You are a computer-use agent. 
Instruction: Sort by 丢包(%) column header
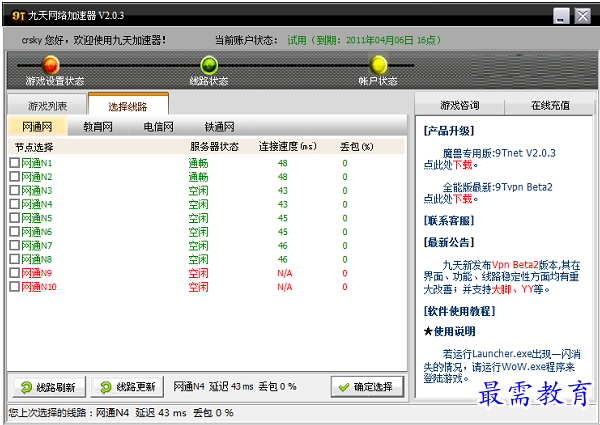click(x=357, y=147)
